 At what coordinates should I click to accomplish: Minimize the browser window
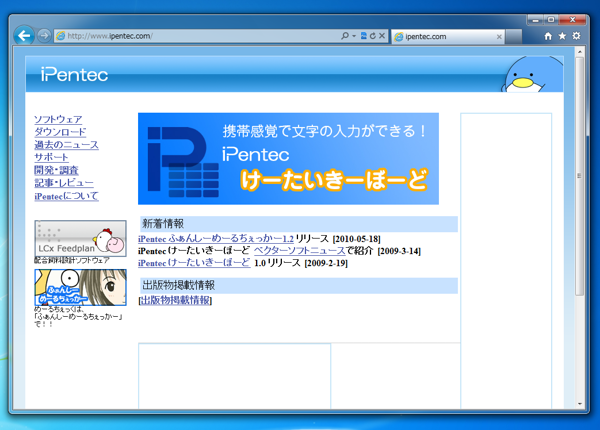point(535,20)
